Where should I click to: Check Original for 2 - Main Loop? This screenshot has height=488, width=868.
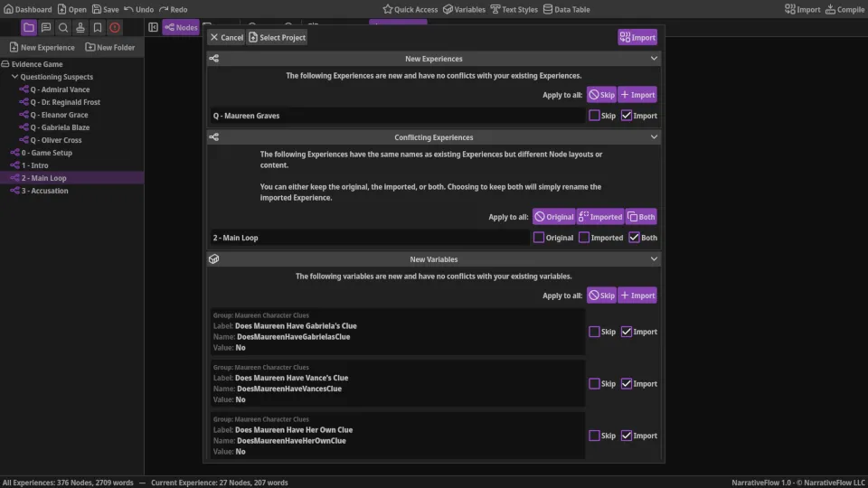[539, 238]
